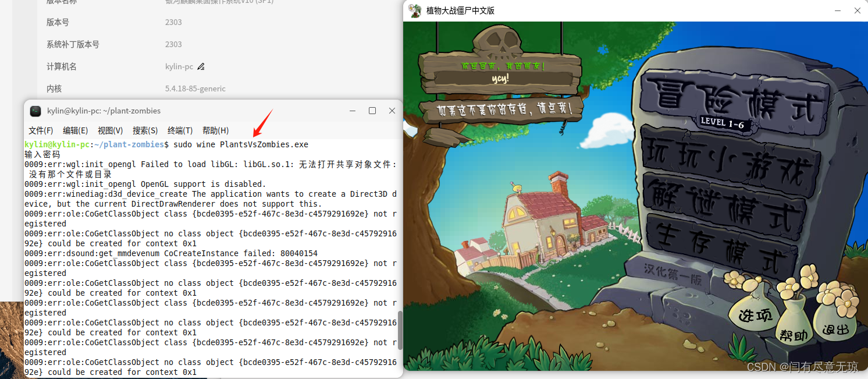Viewport: 868px width, 379px height.
Task: Minimize the Plants vs Zombies window
Action: (837, 10)
